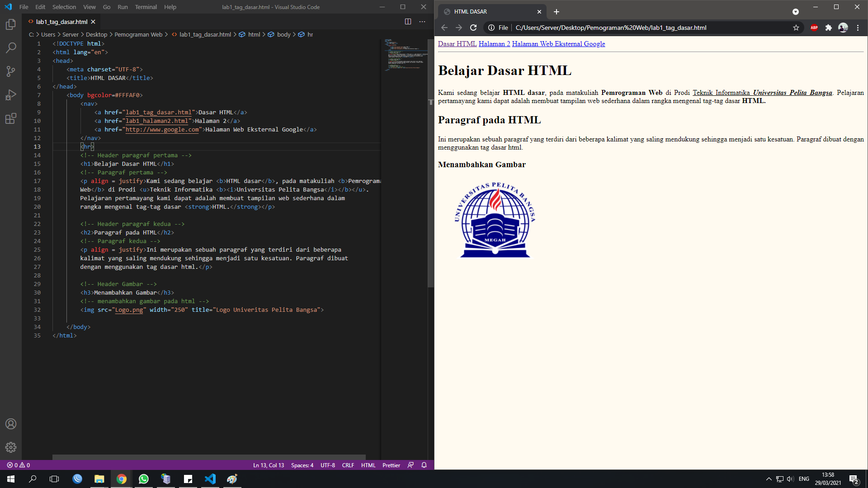Open VS Code Manage settings gear
Viewport: 868px width, 488px height.
point(11,447)
